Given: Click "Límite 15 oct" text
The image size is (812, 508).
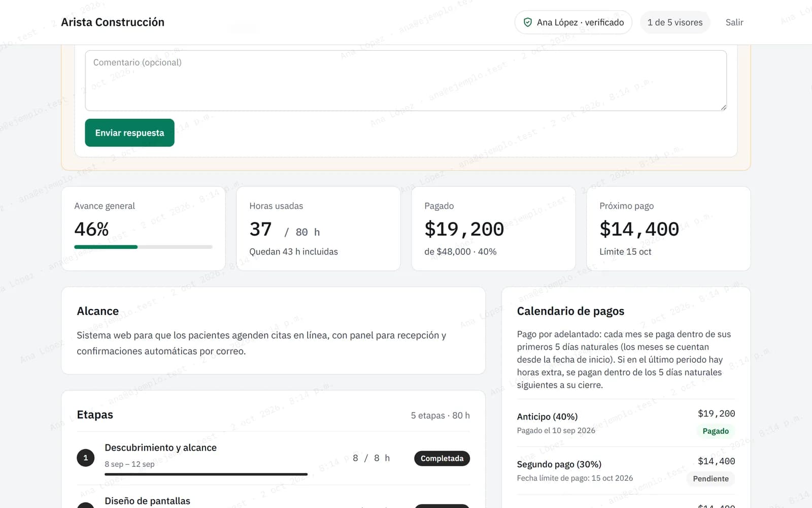Looking at the screenshot, I should [x=625, y=251].
